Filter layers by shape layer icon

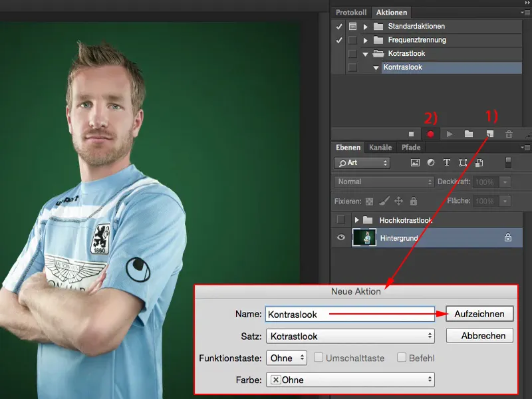(x=463, y=162)
